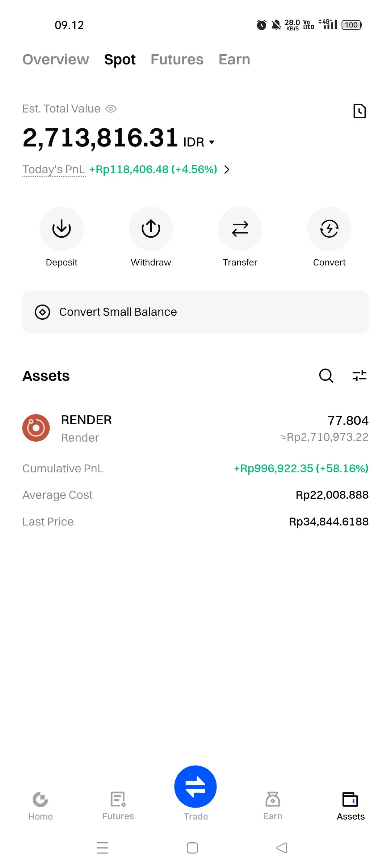Expand Today's PnL details arrow
The image size is (391, 868).
coord(227,169)
